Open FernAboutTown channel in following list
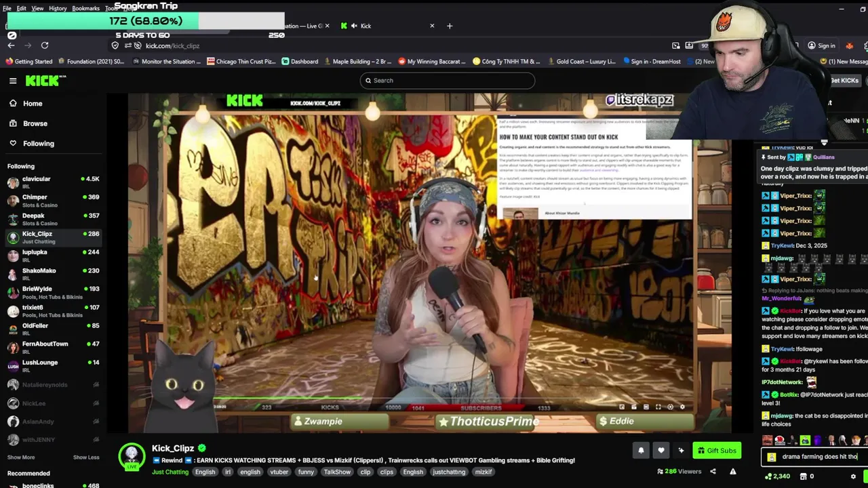The width and height of the screenshot is (868, 488). (x=53, y=347)
